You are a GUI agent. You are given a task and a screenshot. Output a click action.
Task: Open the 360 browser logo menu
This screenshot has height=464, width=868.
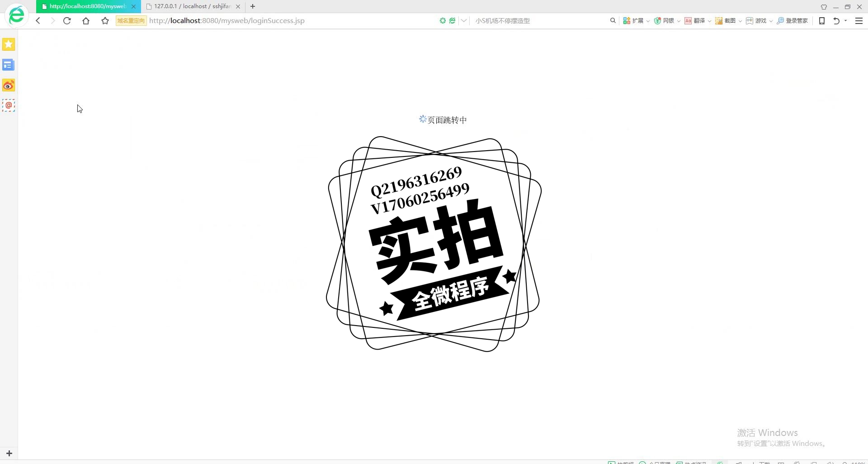click(17, 15)
